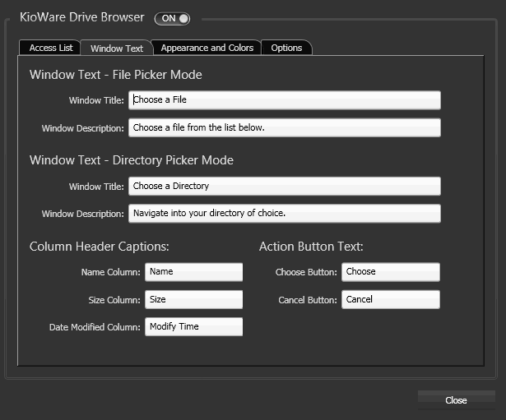The height and width of the screenshot is (420, 506).
Task: Click the 'Size Column:' label
Action: pyautogui.click(x=114, y=300)
